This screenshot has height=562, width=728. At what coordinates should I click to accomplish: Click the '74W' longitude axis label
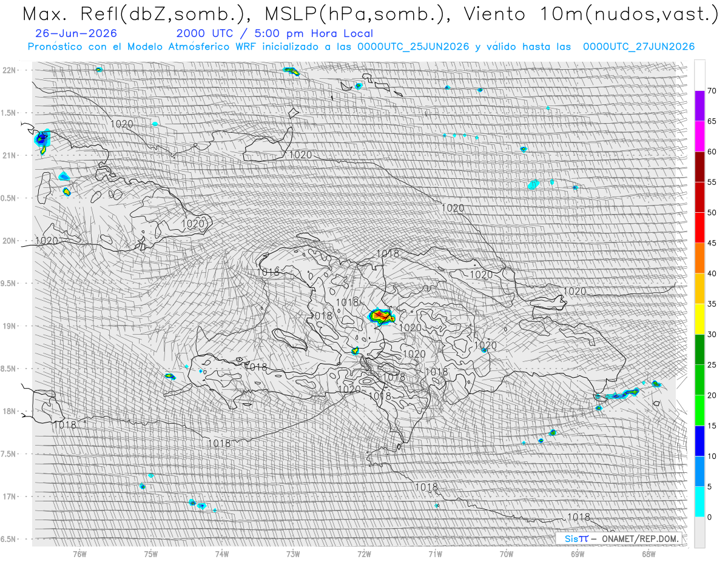222,553
